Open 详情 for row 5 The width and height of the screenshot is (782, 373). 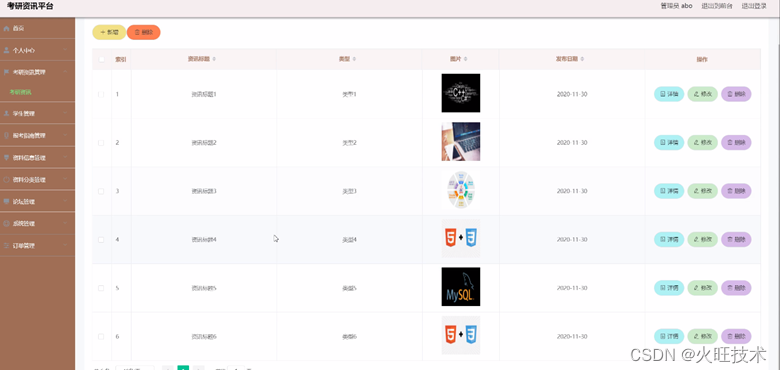tap(669, 288)
